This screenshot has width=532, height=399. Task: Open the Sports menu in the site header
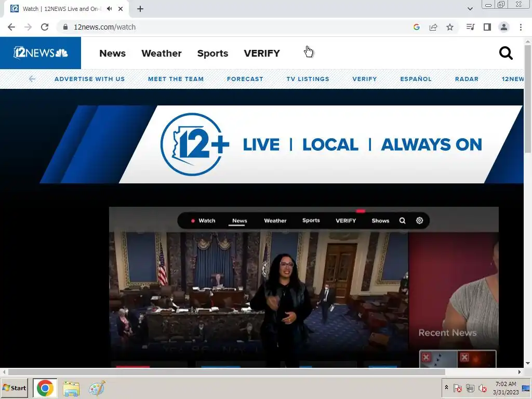click(x=212, y=54)
